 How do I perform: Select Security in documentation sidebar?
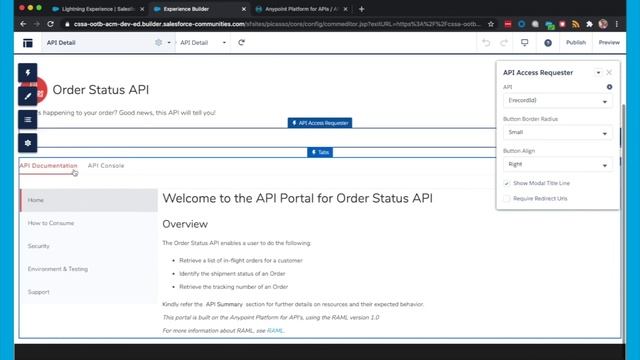[x=88, y=246]
